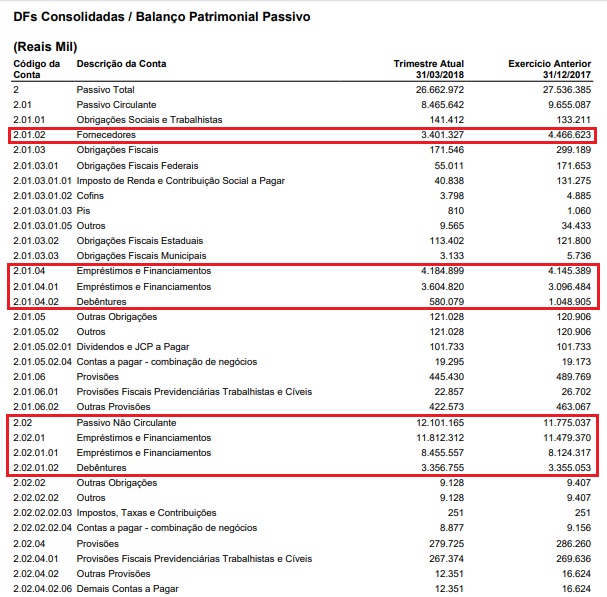Click account code 2.02.01.02 for Debêntures
Viewport: 607px width, 597px height.
pos(36,468)
